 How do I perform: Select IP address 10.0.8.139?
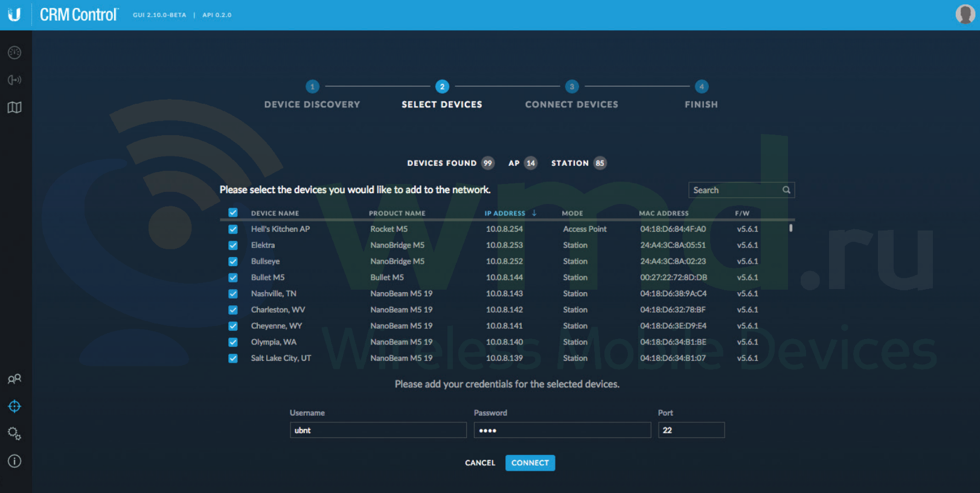click(504, 358)
